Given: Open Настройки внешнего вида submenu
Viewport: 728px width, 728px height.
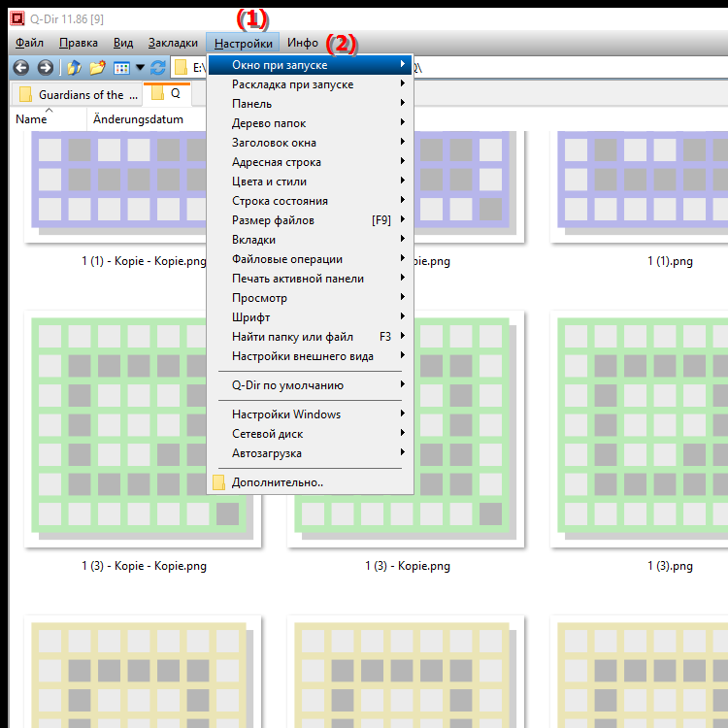Looking at the screenshot, I should point(311,356).
